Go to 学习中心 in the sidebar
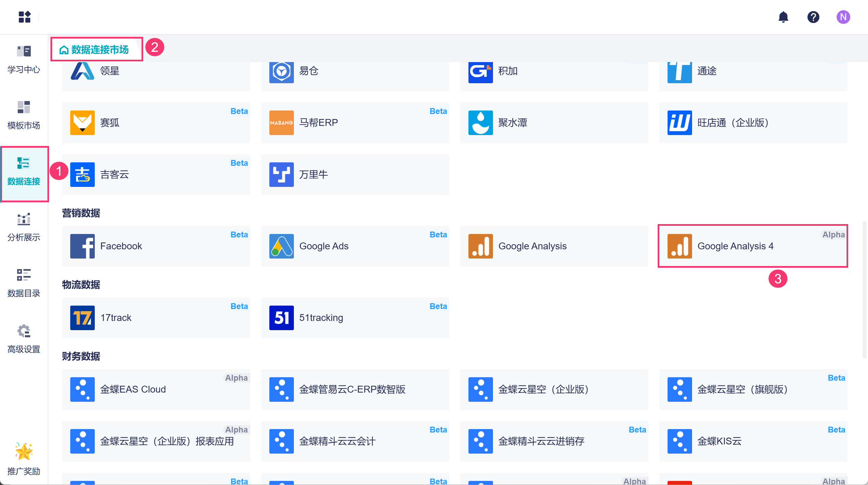This screenshot has height=485, width=868. (x=24, y=60)
